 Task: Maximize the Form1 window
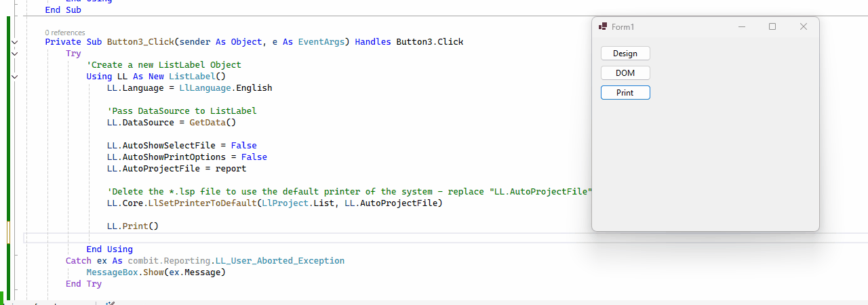click(772, 26)
